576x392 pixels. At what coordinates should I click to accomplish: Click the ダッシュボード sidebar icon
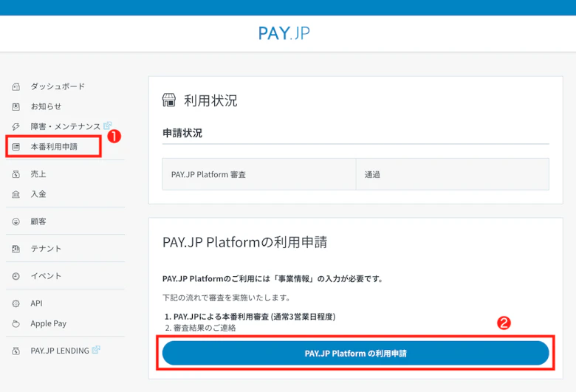(16, 87)
